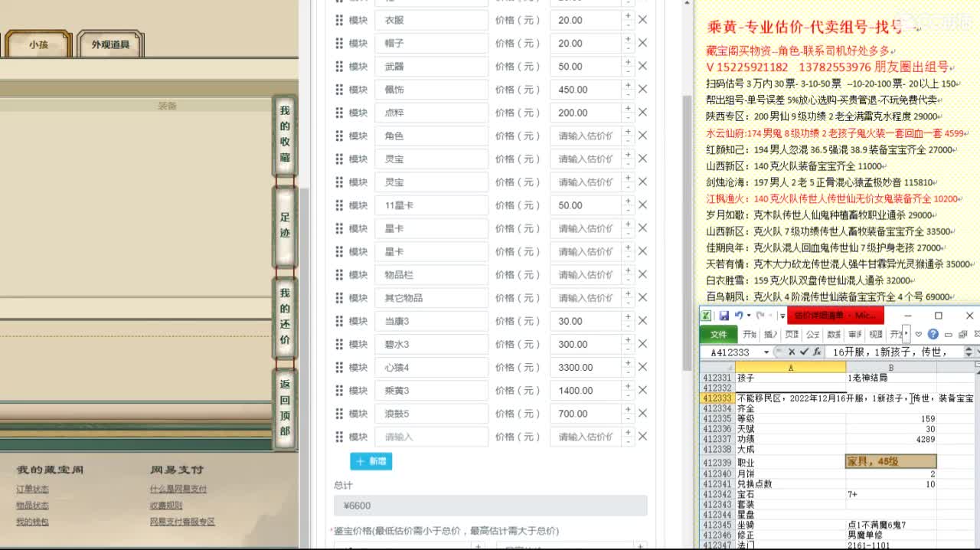Open the 网易支付客服专区 link
This screenshot has width=980, height=550.
coord(182,522)
